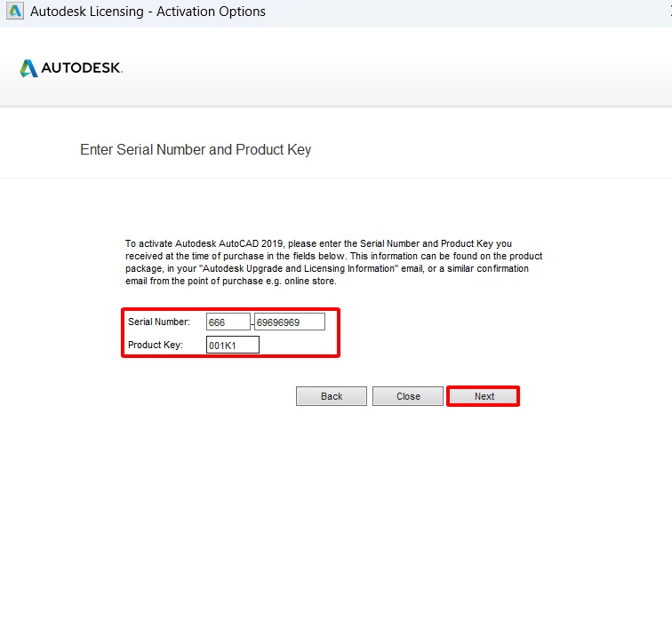
Task: Click the 'online store' text in the instructions
Action: [309, 282]
